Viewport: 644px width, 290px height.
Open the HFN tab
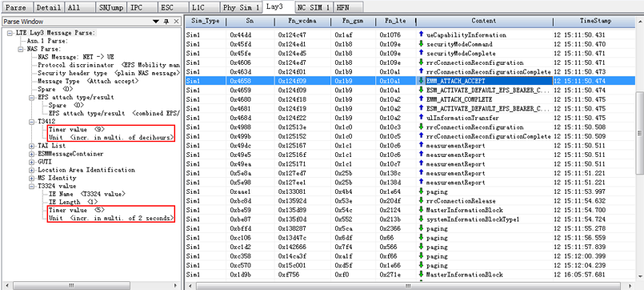(x=348, y=7)
